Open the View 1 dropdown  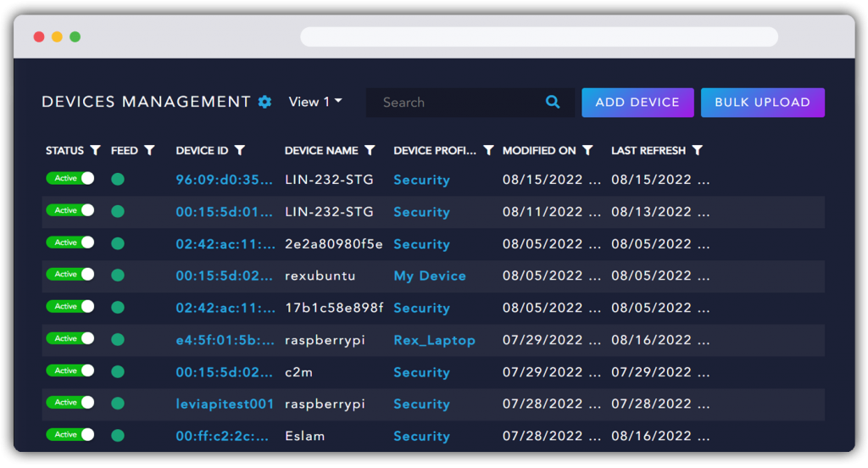click(x=315, y=102)
